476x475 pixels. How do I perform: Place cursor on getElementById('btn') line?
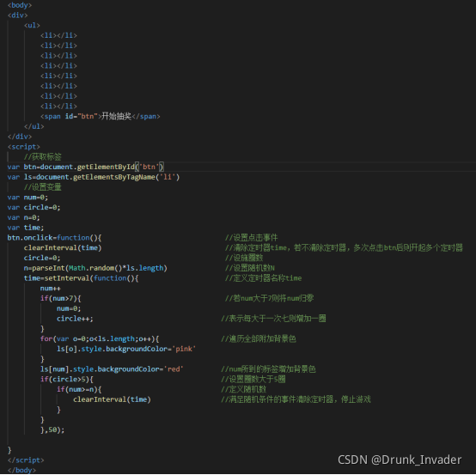[86, 167]
